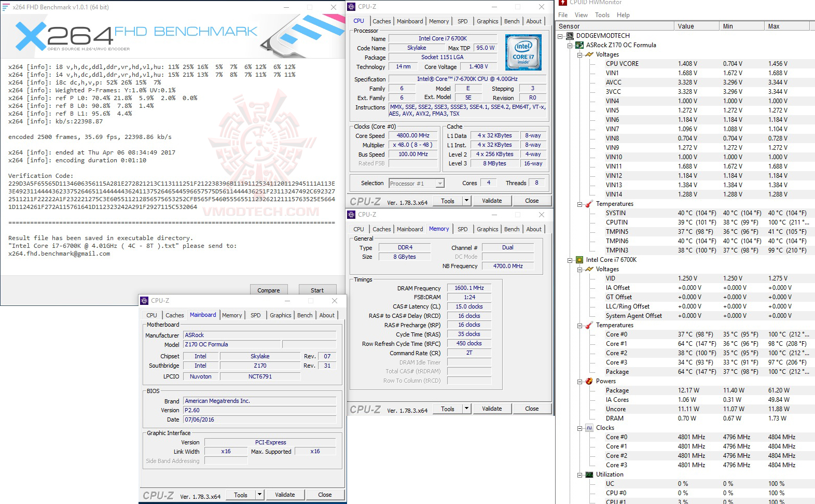
Task: Click the Voltages icon under ASRock Z170 OC Formula
Action: coord(589,54)
